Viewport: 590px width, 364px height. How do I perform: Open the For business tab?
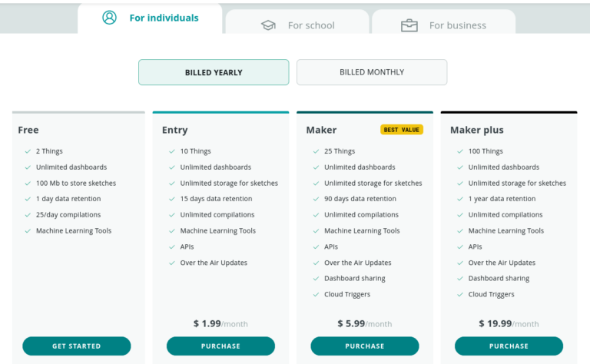(443, 22)
